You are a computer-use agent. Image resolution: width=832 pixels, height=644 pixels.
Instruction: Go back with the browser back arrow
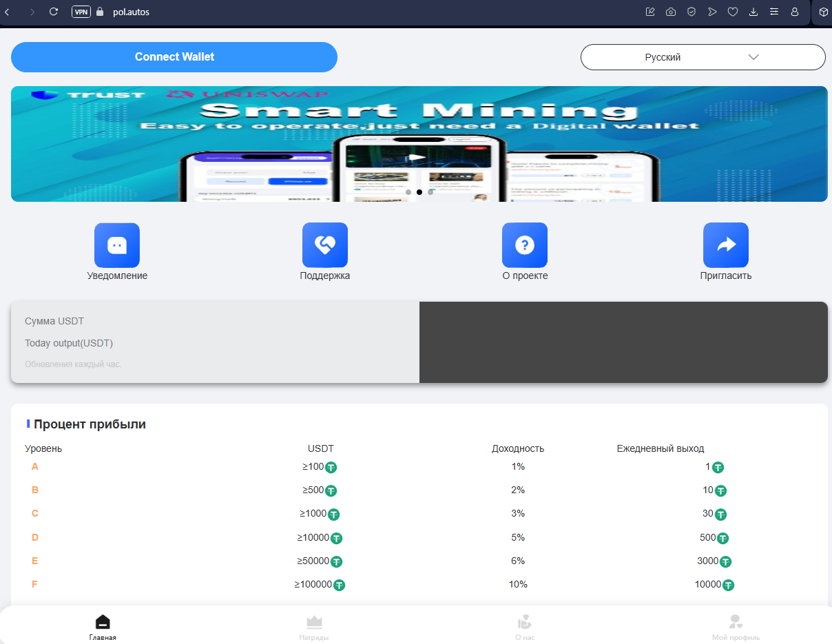point(8,12)
